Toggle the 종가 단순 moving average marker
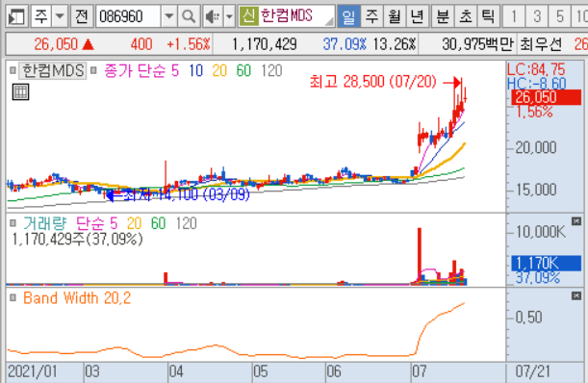 point(93,70)
